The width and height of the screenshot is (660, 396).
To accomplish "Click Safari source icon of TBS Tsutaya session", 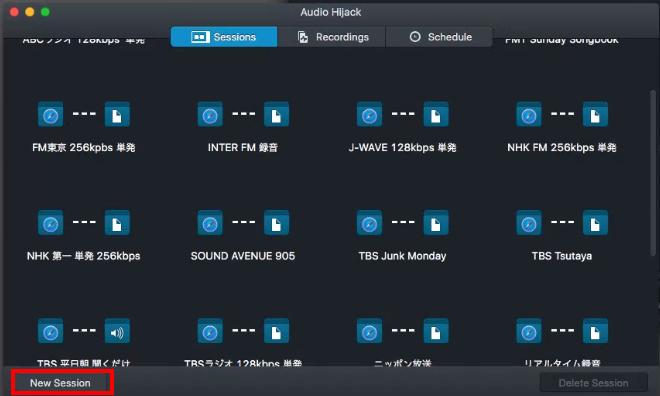I will (x=529, y=223).
